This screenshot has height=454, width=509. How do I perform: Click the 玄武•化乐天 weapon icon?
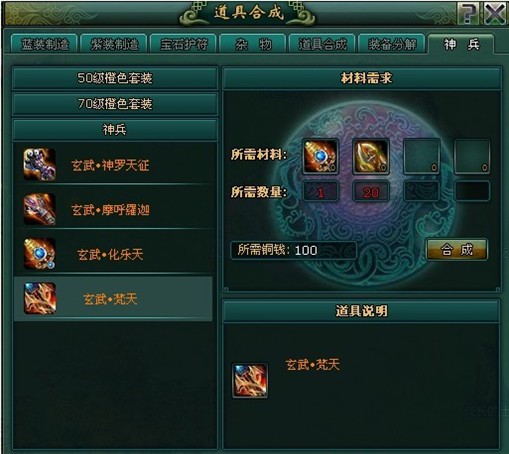click(39, 254)
